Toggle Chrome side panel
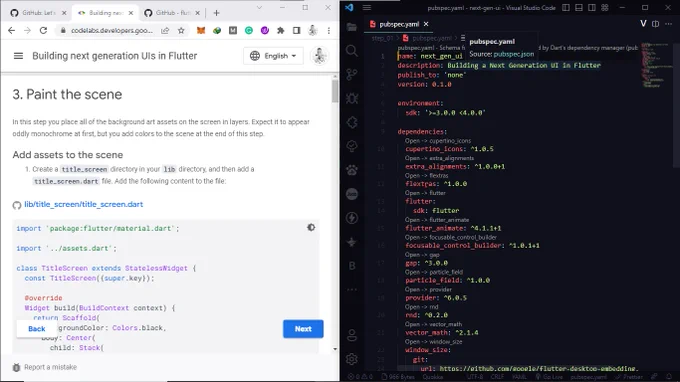 (x=297, y=30)
